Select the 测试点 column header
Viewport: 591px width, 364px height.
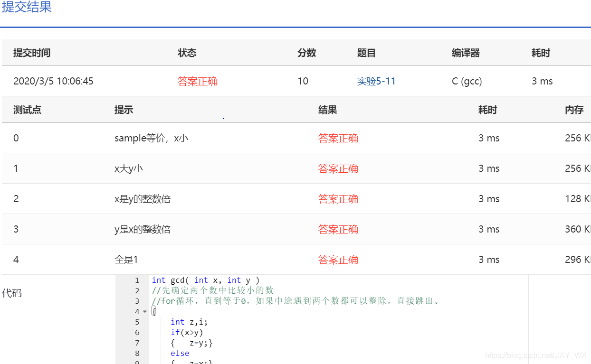[x=27, y=110]
